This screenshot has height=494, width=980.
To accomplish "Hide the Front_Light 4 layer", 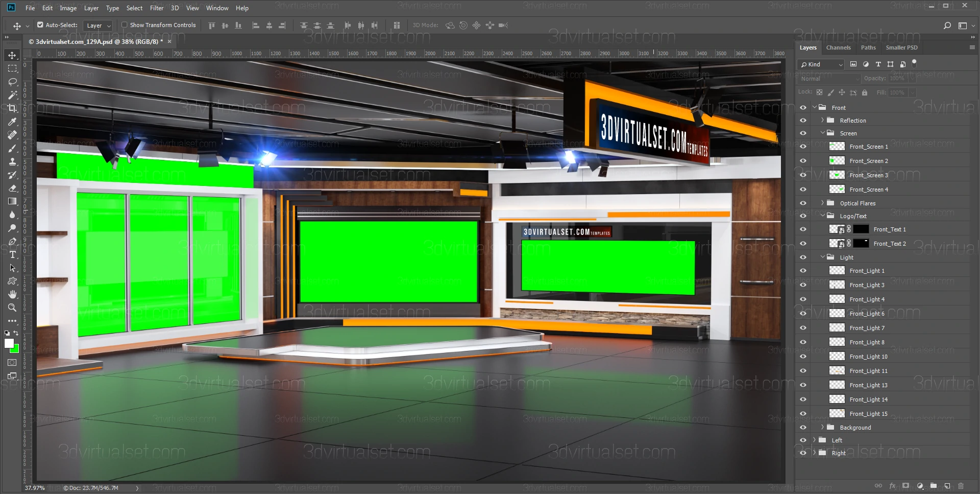I will [x=803, y=299].
